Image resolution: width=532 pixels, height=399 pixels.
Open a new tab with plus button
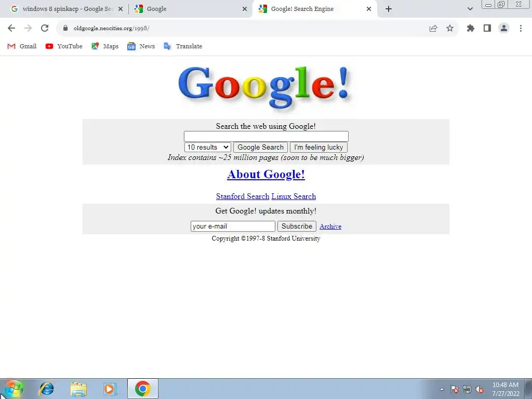point(389,9)
